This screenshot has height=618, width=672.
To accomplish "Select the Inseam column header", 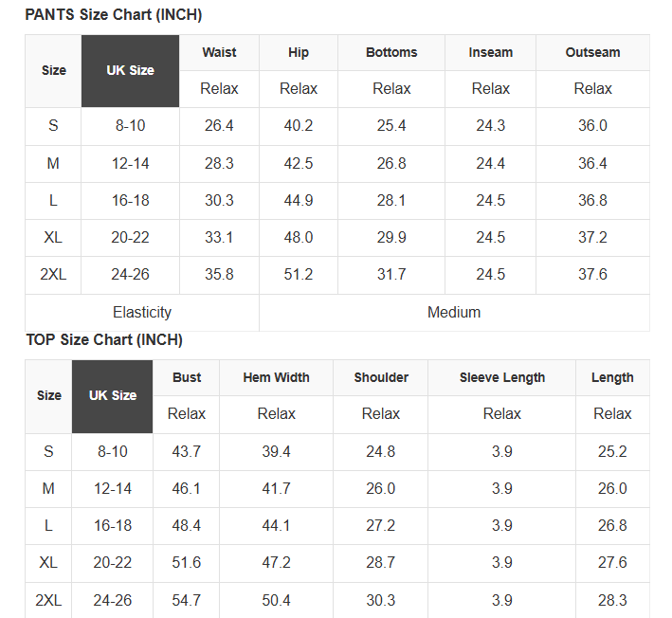I will (x=490, y=52).
